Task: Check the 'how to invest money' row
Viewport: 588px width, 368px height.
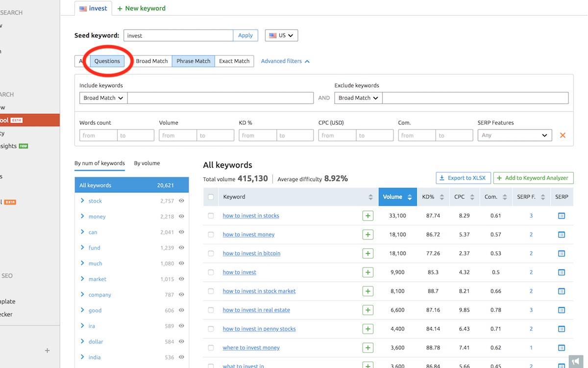Action: [x=211, y=235]
